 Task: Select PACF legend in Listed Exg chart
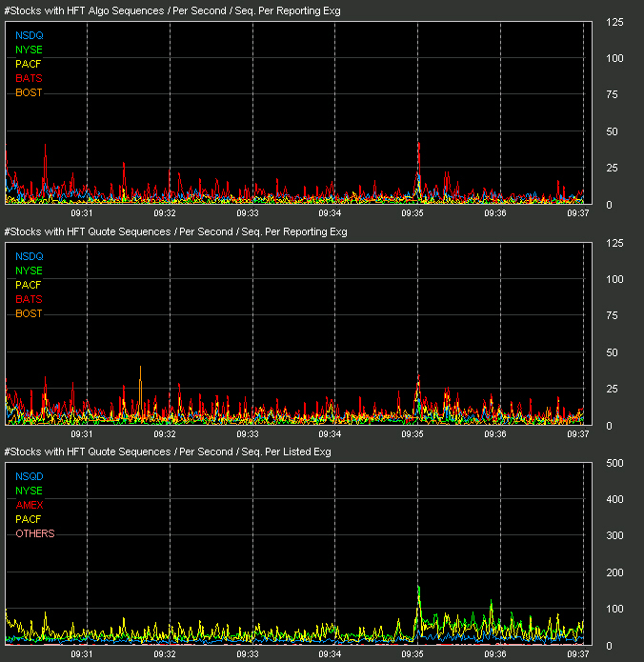(x=29, y=519)
